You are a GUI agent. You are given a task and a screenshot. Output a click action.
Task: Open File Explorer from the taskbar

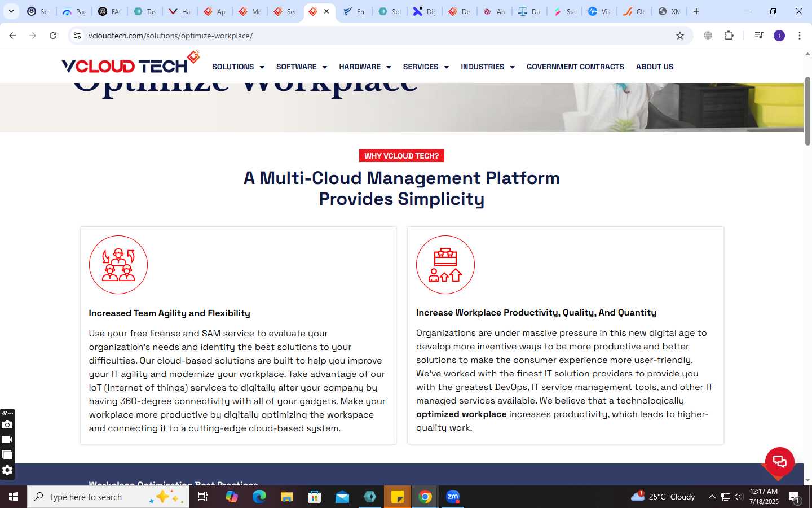click(x=287, y=497)
